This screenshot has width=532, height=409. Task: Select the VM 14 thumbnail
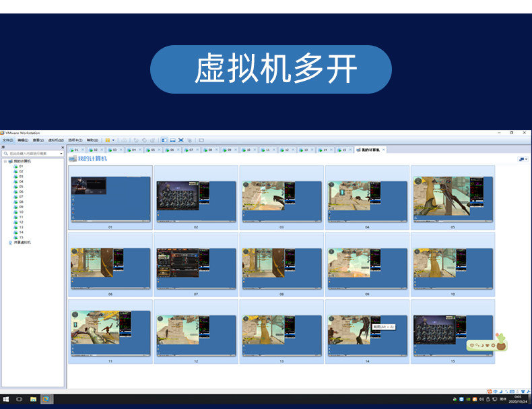[367, 332]
